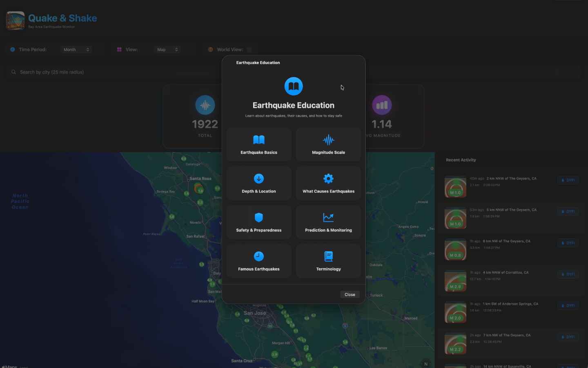Click DYFI for 1 km SW of Anderson Springs
Viewport: 588px width, 368px height.
pos(568,306)
